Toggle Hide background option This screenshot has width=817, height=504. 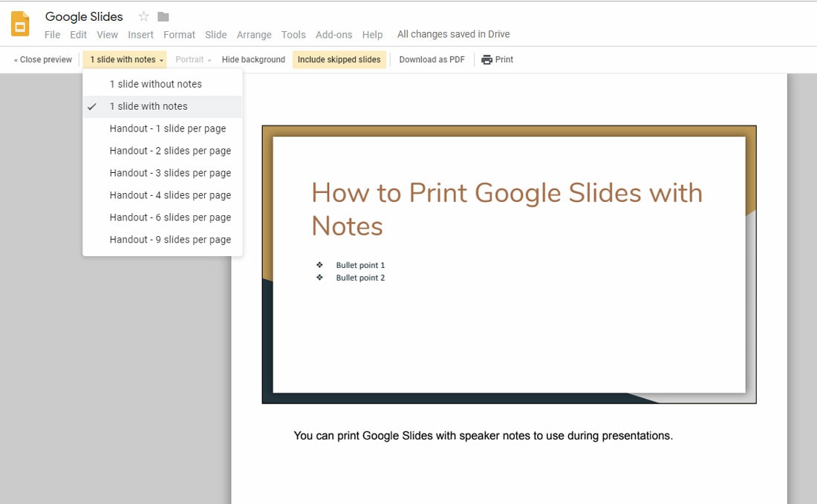point(253,59)
